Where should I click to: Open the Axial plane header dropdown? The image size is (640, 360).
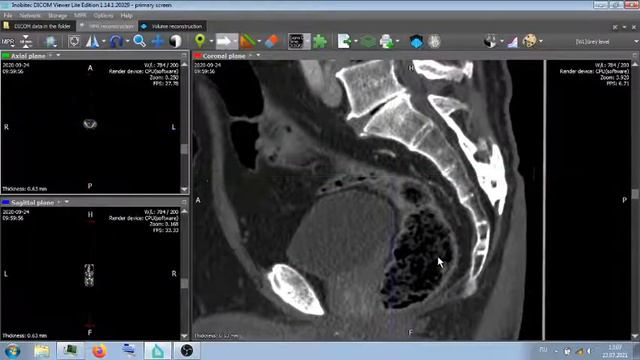pos(58,55)
